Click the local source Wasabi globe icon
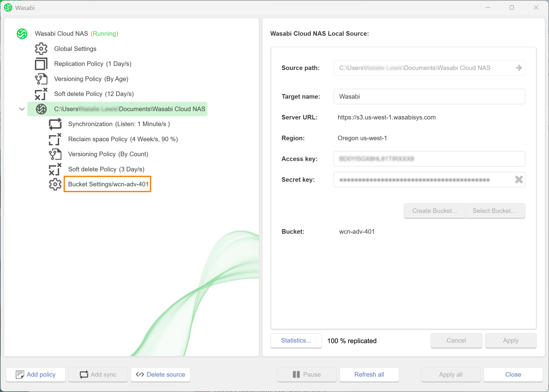Image resolution: width=549 pixels, height=392 pixels. [x=41, y=109]
